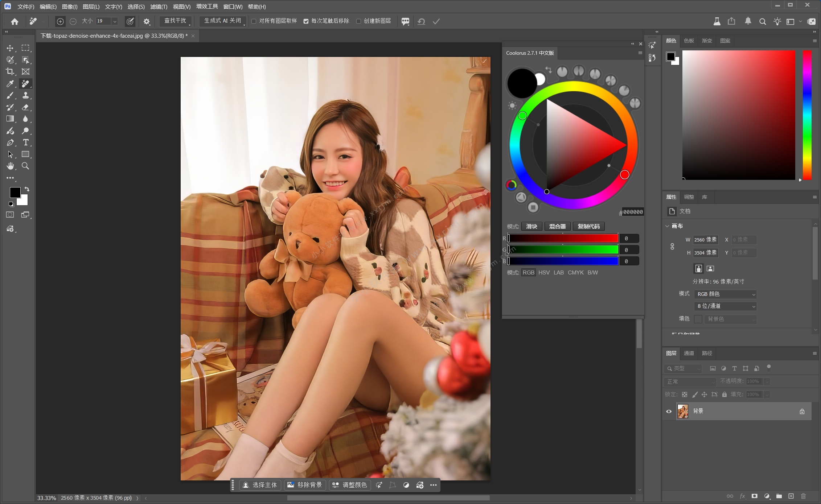Switch to the 通道 tab
The height and width of the screenshot is (504, 821).
tap(689, 353)
